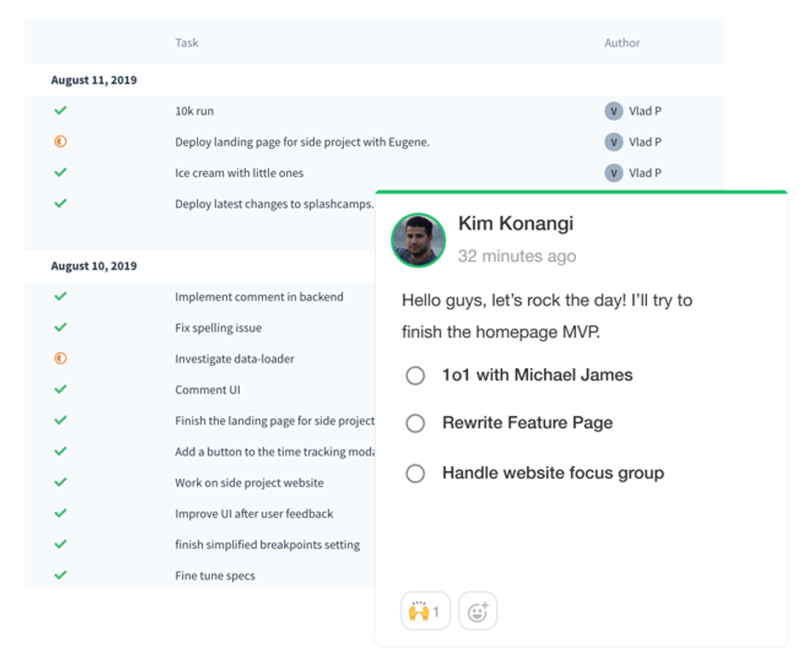This screenshot has height=672, width=811.
Task: Click the Task column header
Action: (187, 43)
